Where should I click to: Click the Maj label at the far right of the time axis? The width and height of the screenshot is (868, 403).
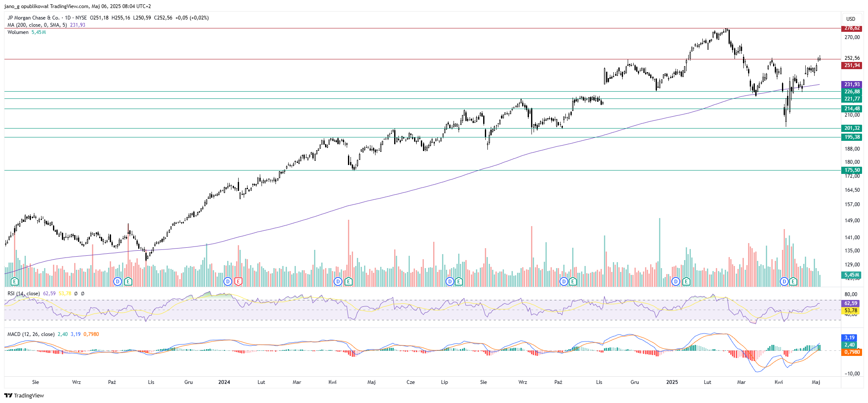(x=816, y=382)
